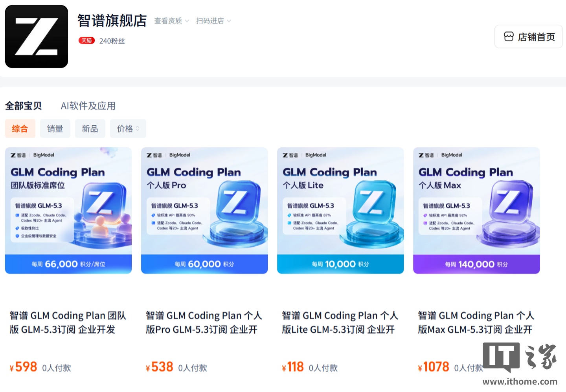Open the 个人版 Max product image
Screen dimensions: 566x392
[476, 211]
